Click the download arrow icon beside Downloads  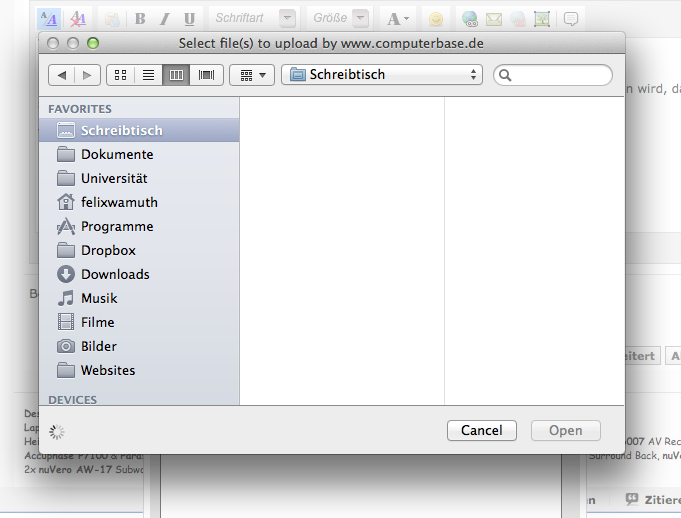pyautogui.click(x=66, y=274)
